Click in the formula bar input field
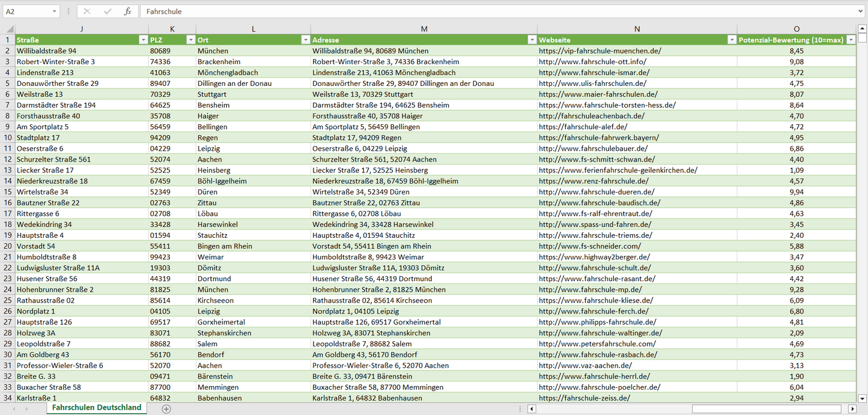The width and height of the screenshot is (868, 415). click(x=481, y=11)
